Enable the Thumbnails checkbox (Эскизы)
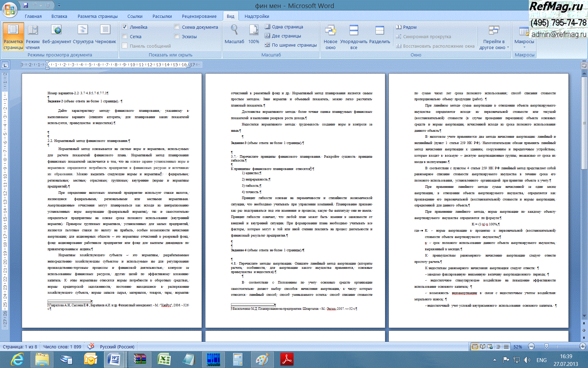The height and width of the screenshot is (368, 588). click(177, 36)
